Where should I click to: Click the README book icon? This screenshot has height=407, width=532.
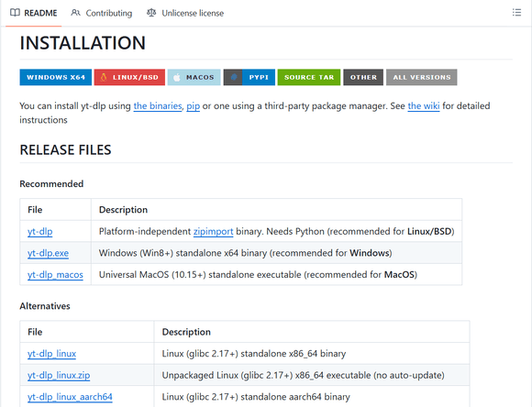[15, 13]
